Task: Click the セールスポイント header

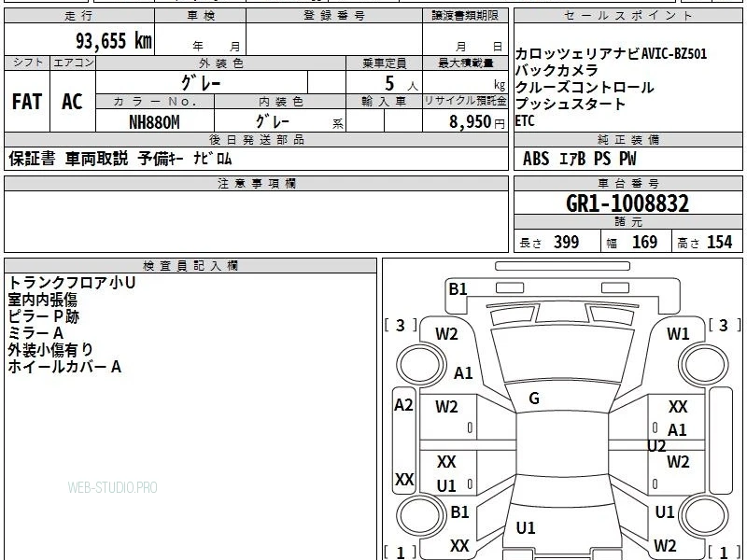Action: 627,16
